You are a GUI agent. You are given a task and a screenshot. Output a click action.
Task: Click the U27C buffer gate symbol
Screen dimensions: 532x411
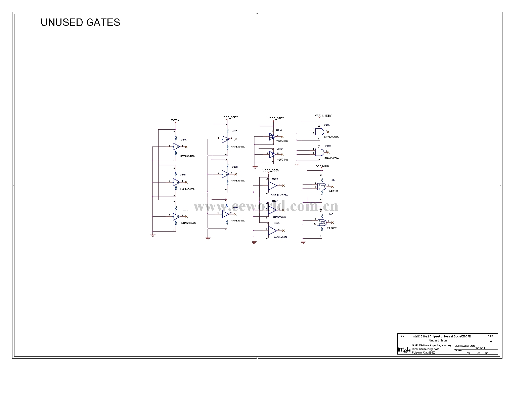177,216
